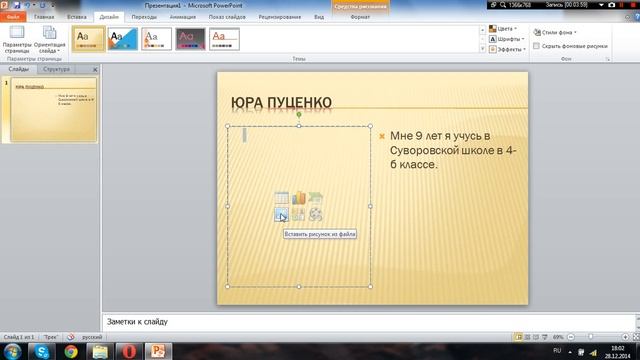Open Slide Orientation dropdown
The height and width of the screenshot is (360, 640).
(49, 40)
